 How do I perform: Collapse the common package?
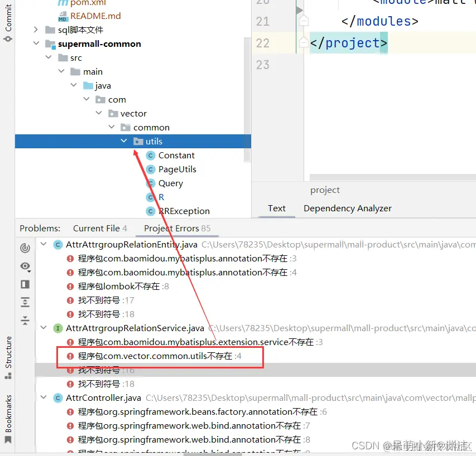click(x=112, y=127)
